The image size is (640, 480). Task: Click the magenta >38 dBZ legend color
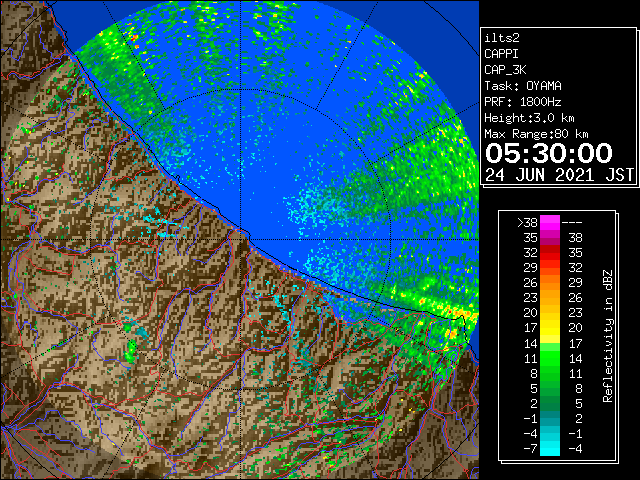point(550,222)
